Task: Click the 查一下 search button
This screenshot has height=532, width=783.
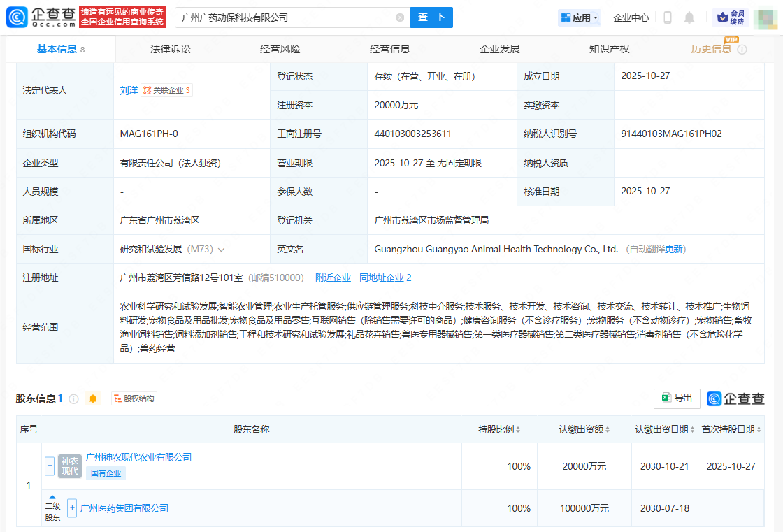Action: 431,17
